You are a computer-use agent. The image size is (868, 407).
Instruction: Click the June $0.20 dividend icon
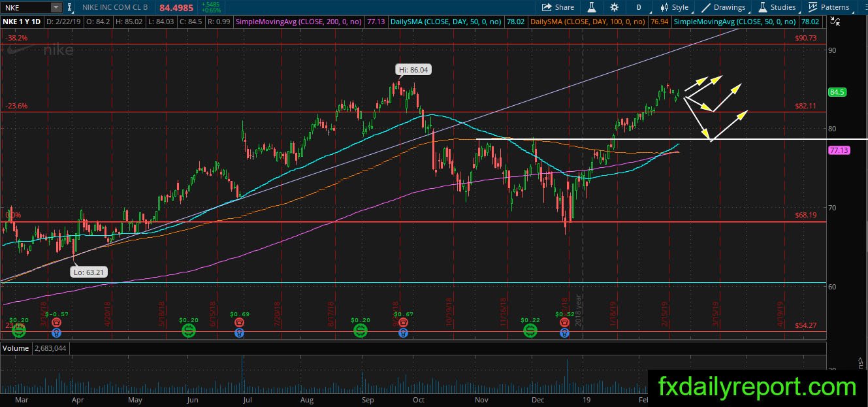click(x=188, y=331)
